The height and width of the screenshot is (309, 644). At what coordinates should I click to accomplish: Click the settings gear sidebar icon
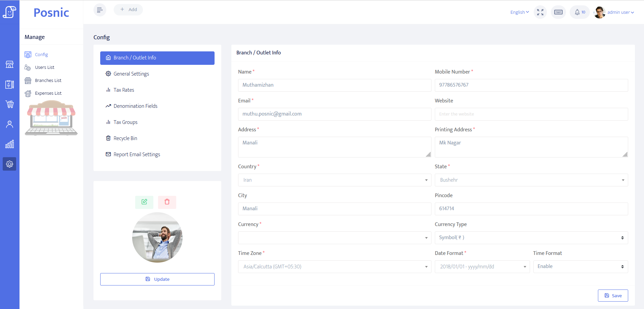(x=9, y=164)
